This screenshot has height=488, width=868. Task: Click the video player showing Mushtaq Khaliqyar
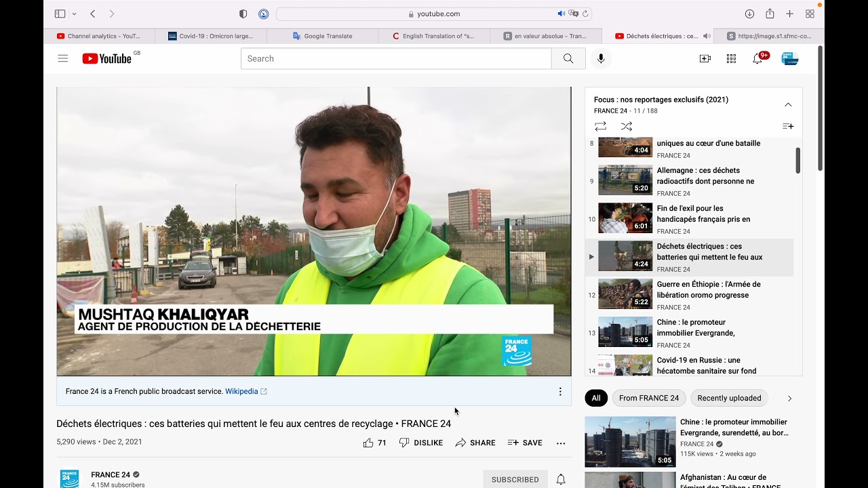(314, 231)
